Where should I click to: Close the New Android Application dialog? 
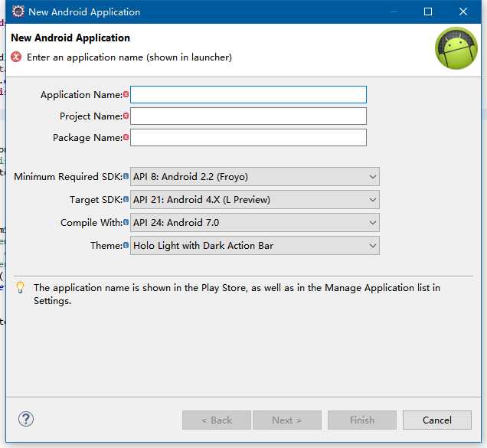[x=463, y=11]
